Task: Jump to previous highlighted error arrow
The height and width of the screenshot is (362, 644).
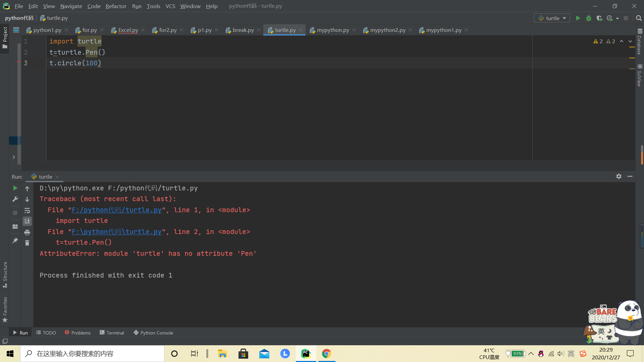Action: click(622, 41)
